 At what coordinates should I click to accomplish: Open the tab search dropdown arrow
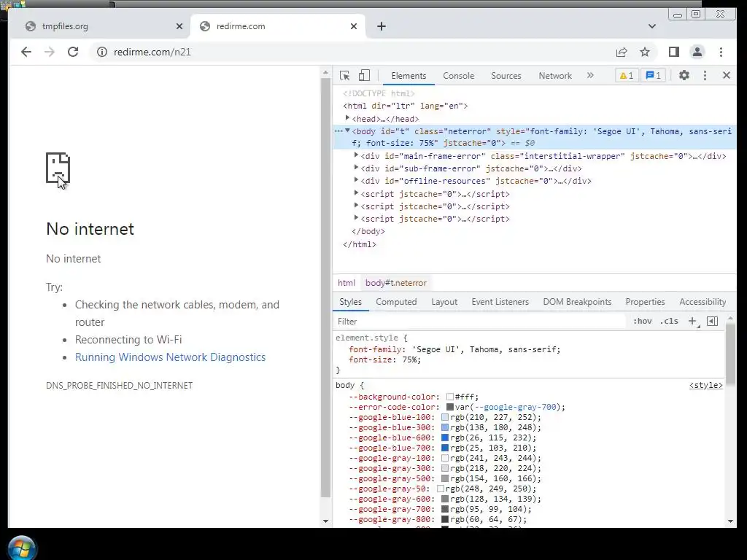pyautogui.click(x=652, y=26)
